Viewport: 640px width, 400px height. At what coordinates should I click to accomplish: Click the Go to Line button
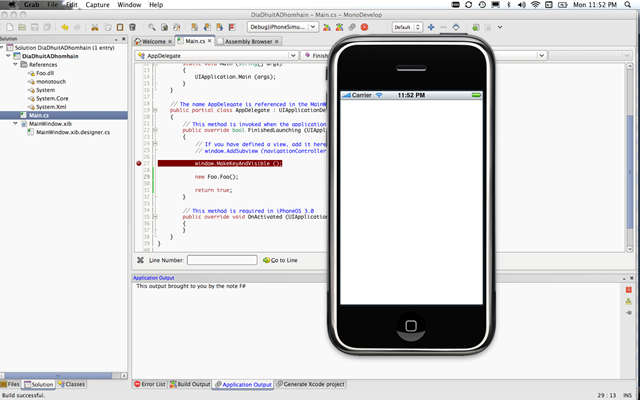(x=280, y=260)
